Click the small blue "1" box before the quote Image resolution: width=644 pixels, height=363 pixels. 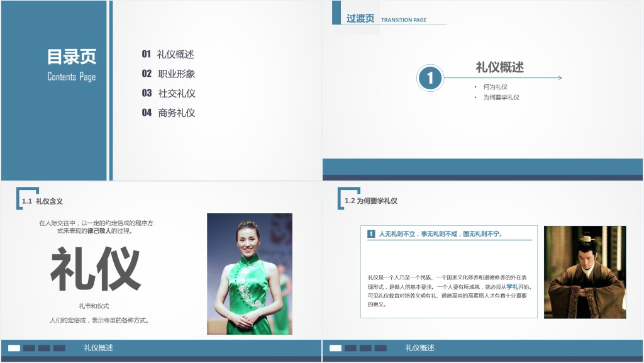coord(371,234)
